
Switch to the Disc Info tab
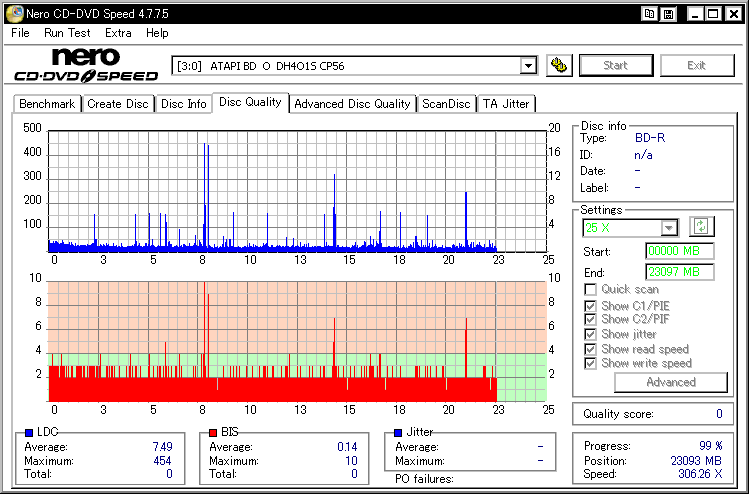click(183, 104)
